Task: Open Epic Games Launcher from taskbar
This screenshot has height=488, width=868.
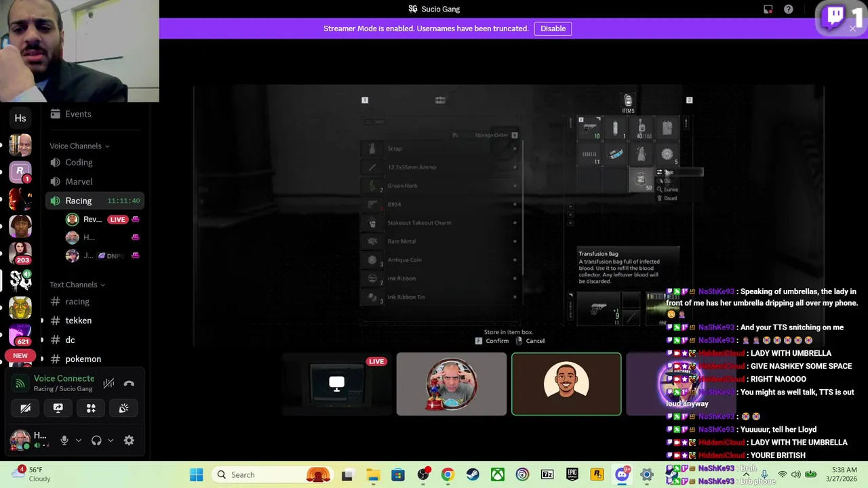Action: point(572,474)
